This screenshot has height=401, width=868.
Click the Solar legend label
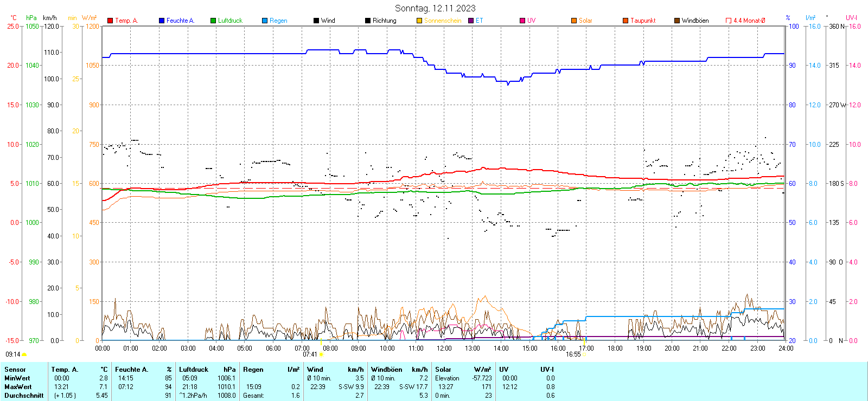coord(585,21)
